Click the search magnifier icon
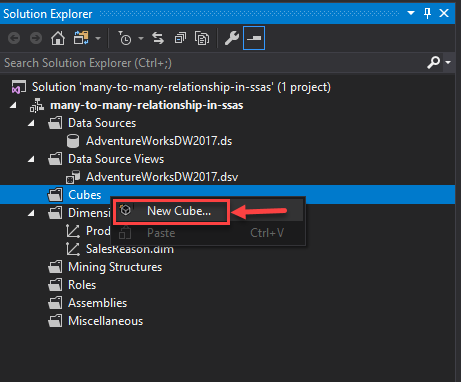This screenshot has height=382, width=461. [x=433, y=62]
